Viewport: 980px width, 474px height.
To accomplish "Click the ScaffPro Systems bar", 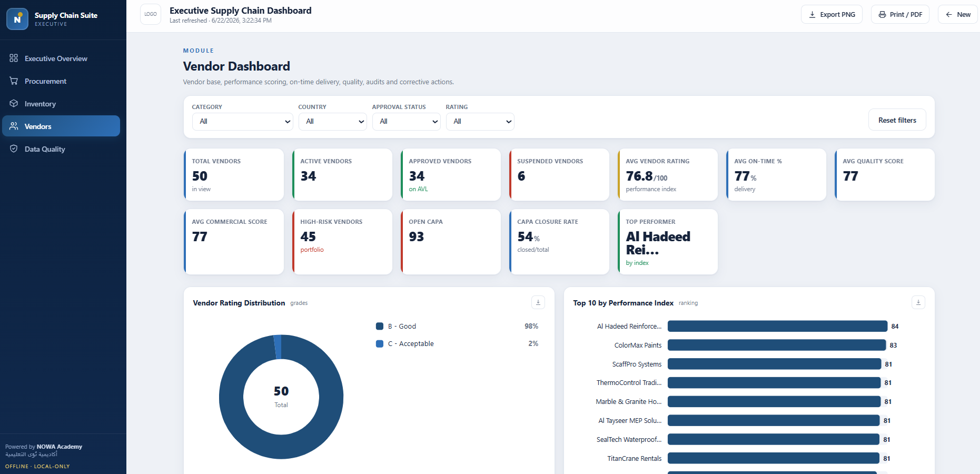I will pyautogui.click(x=775, y=364).
